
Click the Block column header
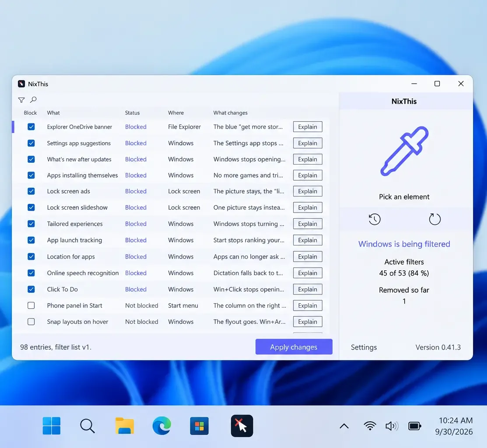pyautogui.click(x=30, y=113)
